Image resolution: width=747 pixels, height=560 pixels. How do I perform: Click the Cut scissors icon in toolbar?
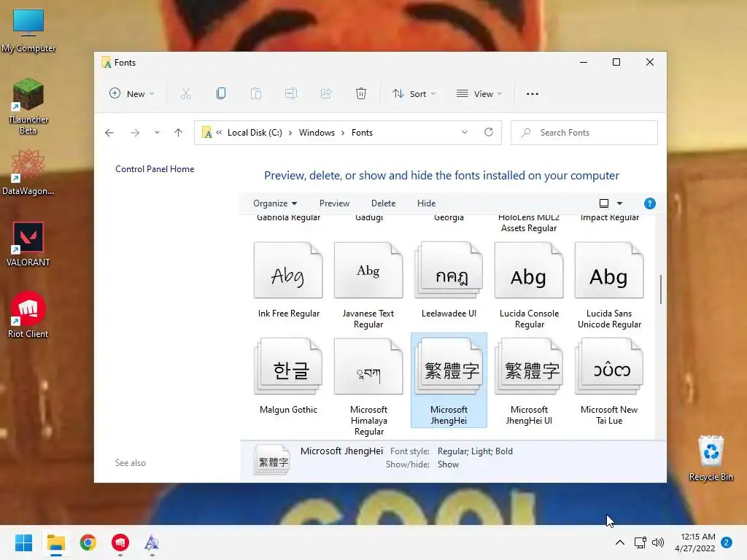(186, 94)
